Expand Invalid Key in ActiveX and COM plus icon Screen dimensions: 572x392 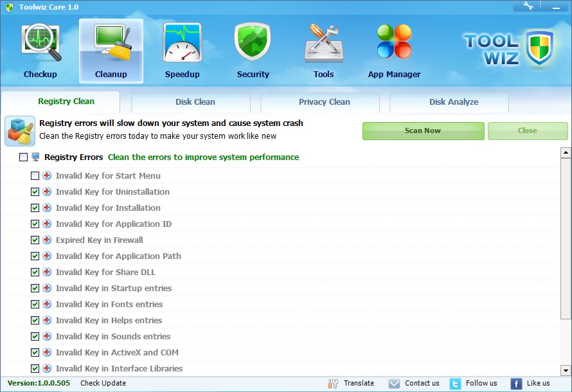[47, 352]
